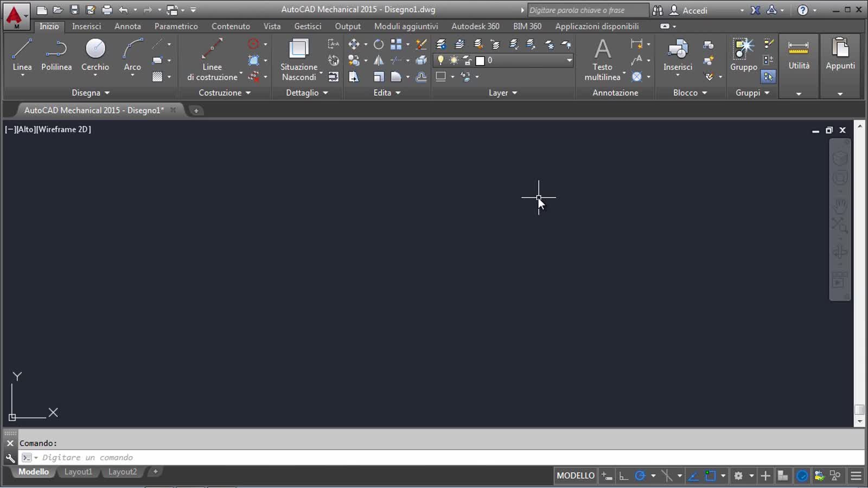This screenshot has height=488, width=868.
Task: Open the layer name dropdown
Action: [569, 60]
